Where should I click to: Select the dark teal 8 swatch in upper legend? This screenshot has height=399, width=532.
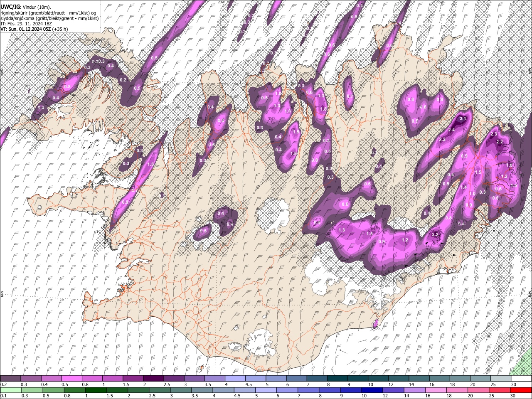pyautogui.click(x=337, y=378)
